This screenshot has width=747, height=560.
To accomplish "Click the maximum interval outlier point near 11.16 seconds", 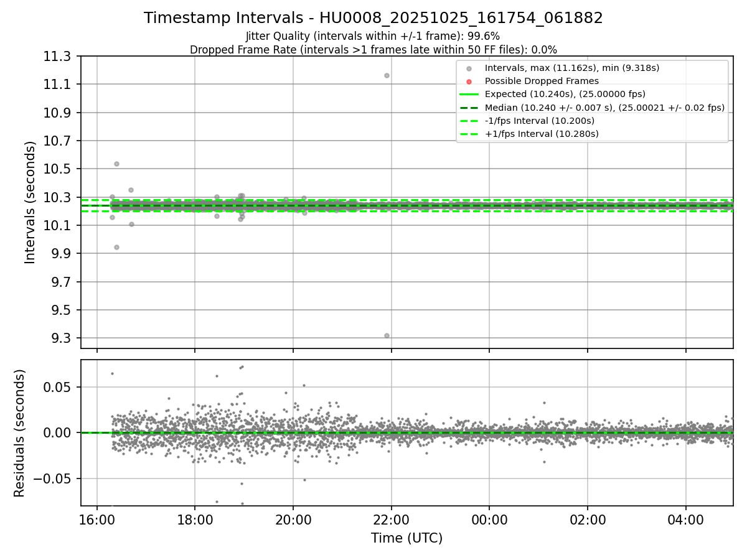I will tap(387, 75).
